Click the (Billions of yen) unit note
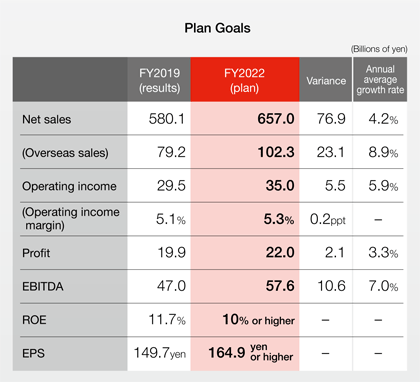 tap(379, 49)
